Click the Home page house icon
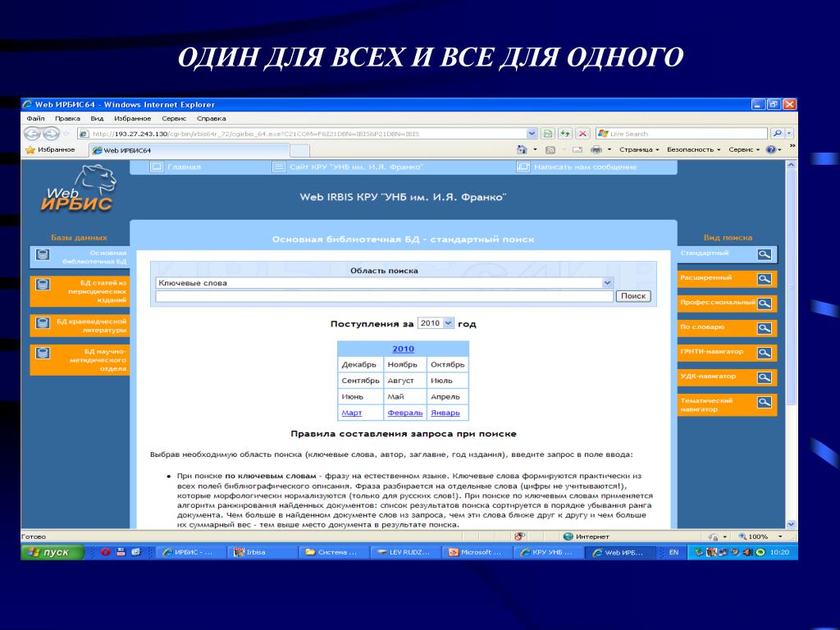The width and height of the screenshot is (840, 630). [522, 150]
